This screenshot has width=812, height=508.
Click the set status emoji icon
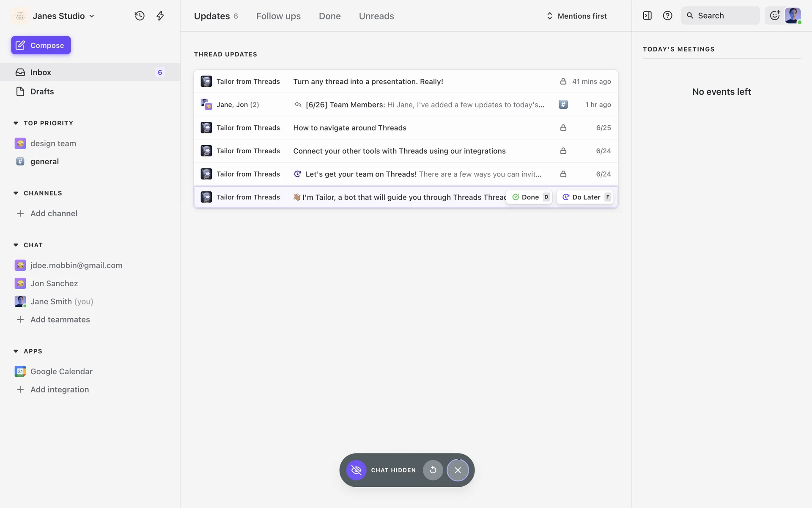click(x=774, y=16)
